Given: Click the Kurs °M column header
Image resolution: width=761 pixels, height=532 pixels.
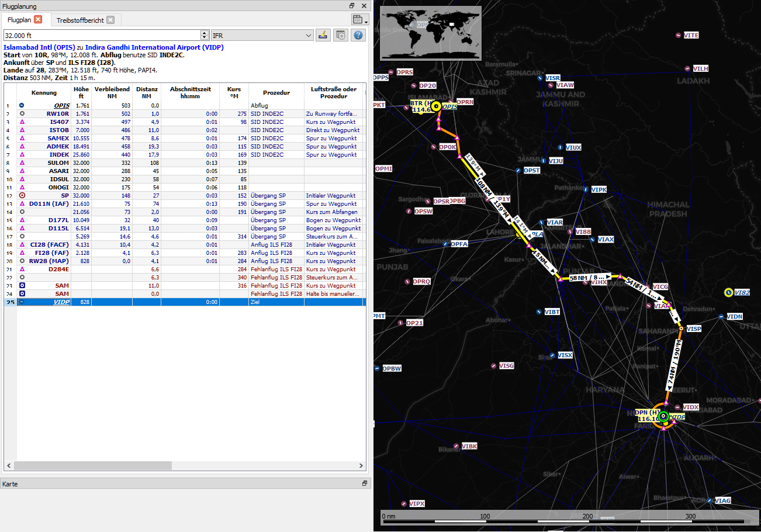Looking at the screenshot, I should click(x=234, y=92).
